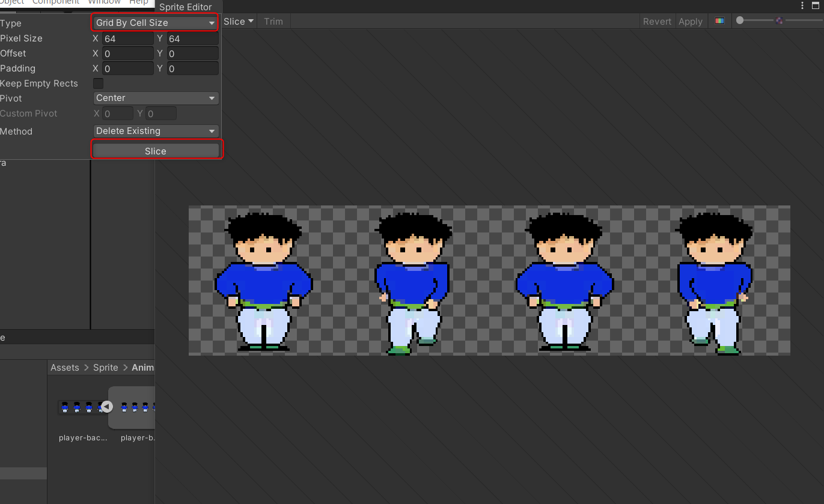
Task: Click the checkerboard texture handle on the slider
Action: pyautogui.click(x=780, y=20)
